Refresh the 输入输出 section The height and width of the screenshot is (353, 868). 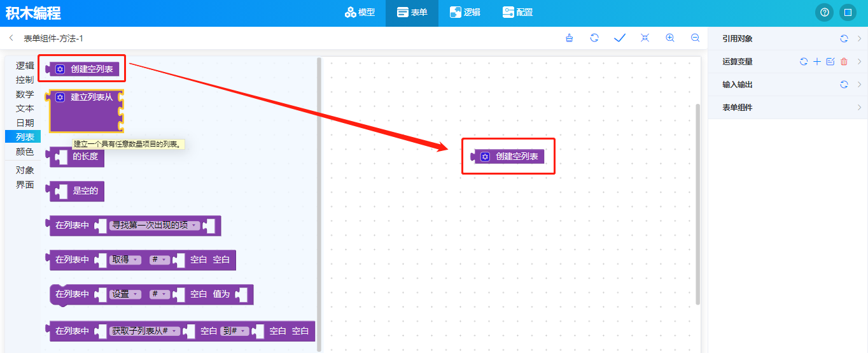pos(844,85)
